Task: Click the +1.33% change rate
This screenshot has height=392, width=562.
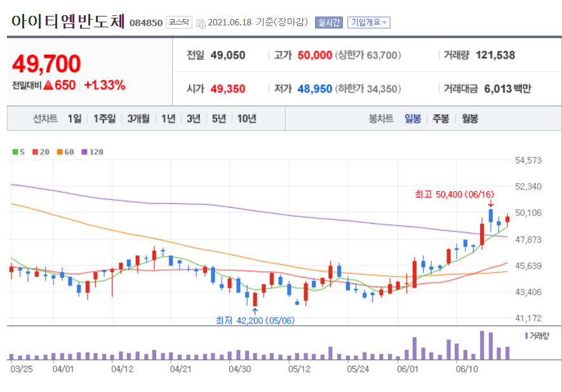Action: [x=104, y=85]
